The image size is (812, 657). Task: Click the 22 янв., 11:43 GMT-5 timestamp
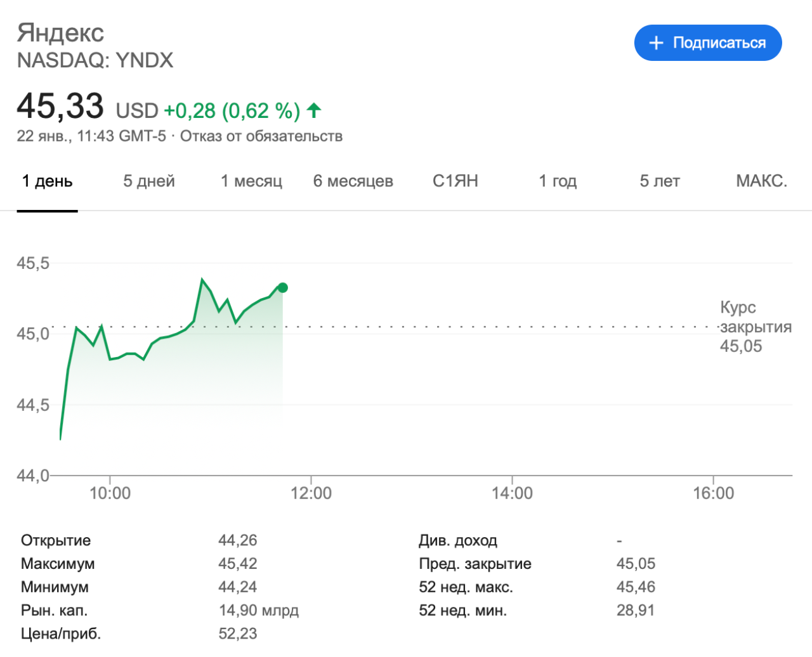pyautogui.click(x=91, y=136)
